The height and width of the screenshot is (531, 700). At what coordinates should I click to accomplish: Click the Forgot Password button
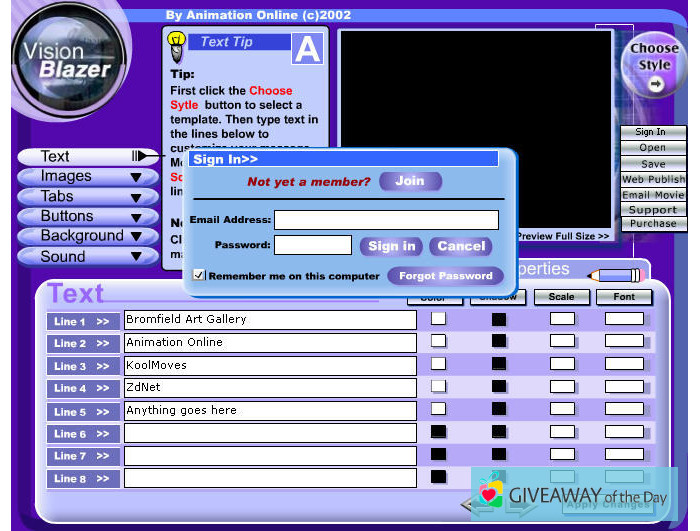[x=446, y=276]
